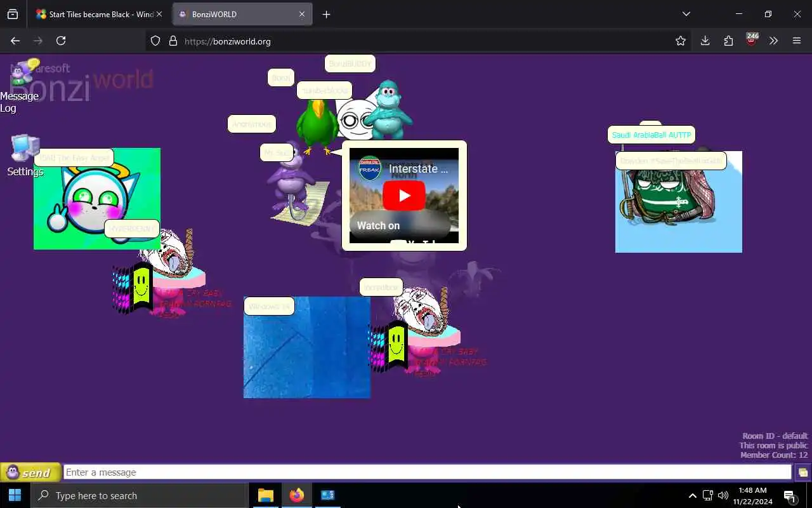Click the boredbox name tag
This screenshot has width=812, height=508.
pos(381,287)
